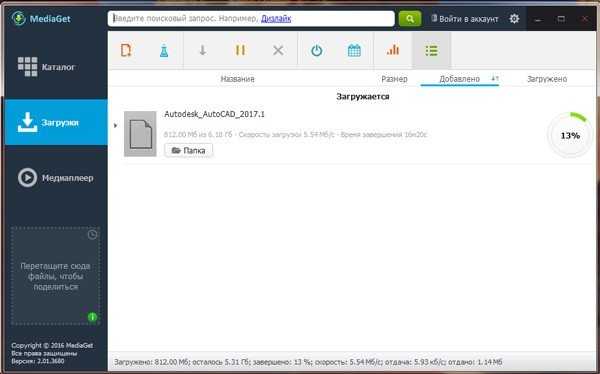Open the calendar scheduler icon
Image resolution: width=600 pixels, height=374 pixels.
tap(354, 50)
